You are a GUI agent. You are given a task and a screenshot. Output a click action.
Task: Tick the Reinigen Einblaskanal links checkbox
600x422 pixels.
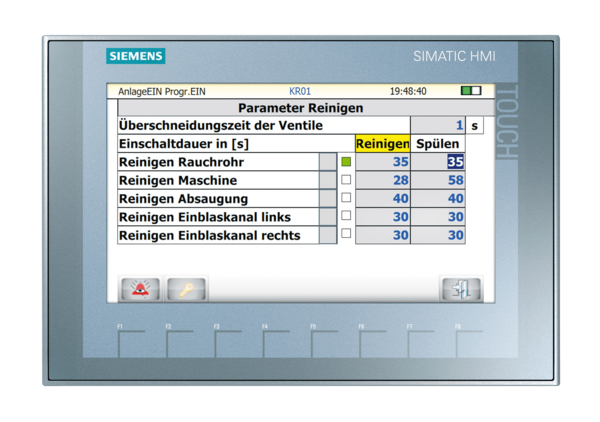coord(346,216)
